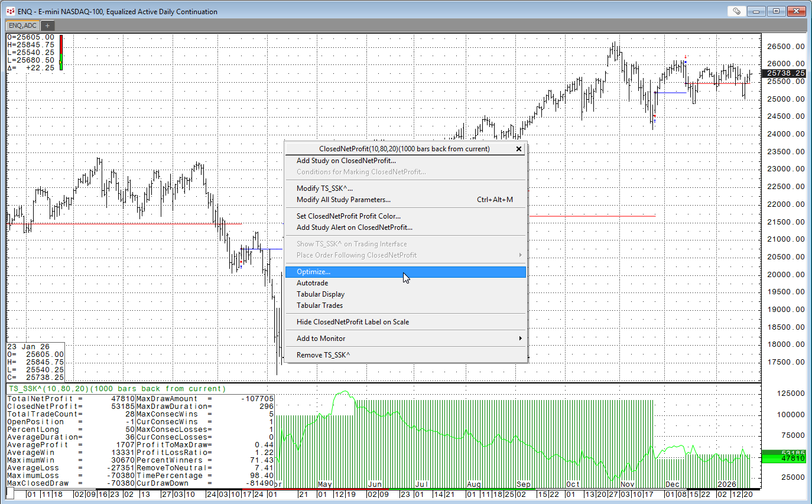Open Tabular Display from the menu
Image resolution: width=812 pixels, height=504 pixels.
coord(320,294)
